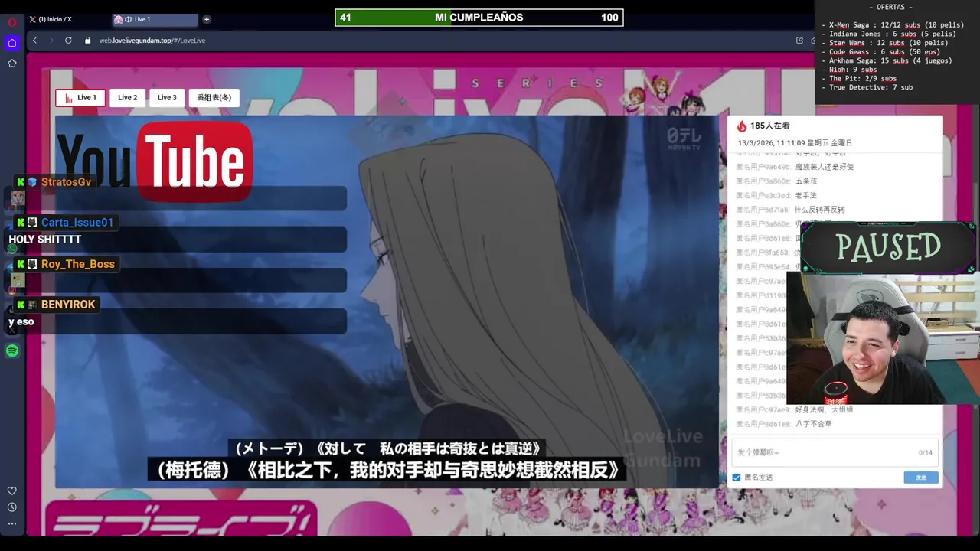The height and width of the screenshot is (551, 980).
Task: Click the username BENYIROK in chat
Action: click(68, 305)
